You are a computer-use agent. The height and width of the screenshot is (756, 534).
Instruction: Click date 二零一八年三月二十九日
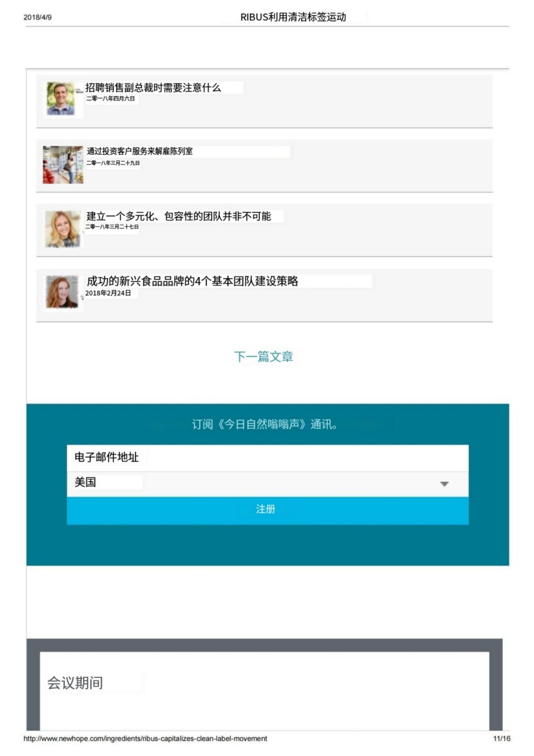pyautogui.click(x=113, y=163)
